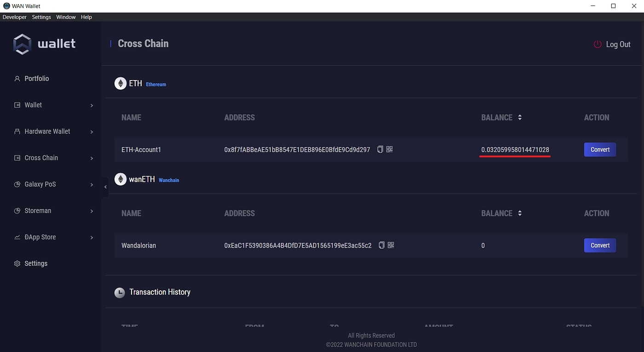Image resolution: width=644 pixels, height=352 pixels.
Task: Convert ETH from ETH-Account1
Action: coord(600,150)
